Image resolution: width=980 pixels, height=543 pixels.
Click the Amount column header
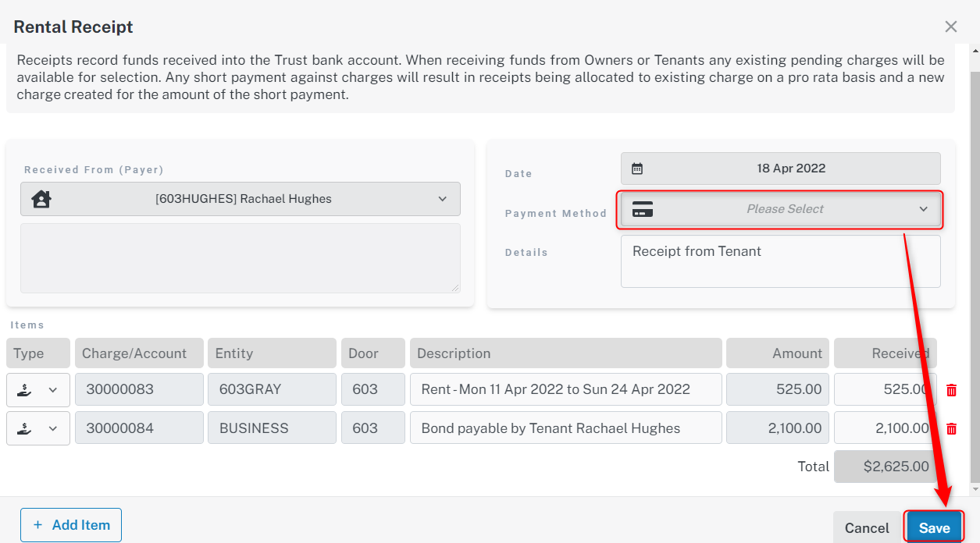tap(778, 353)
